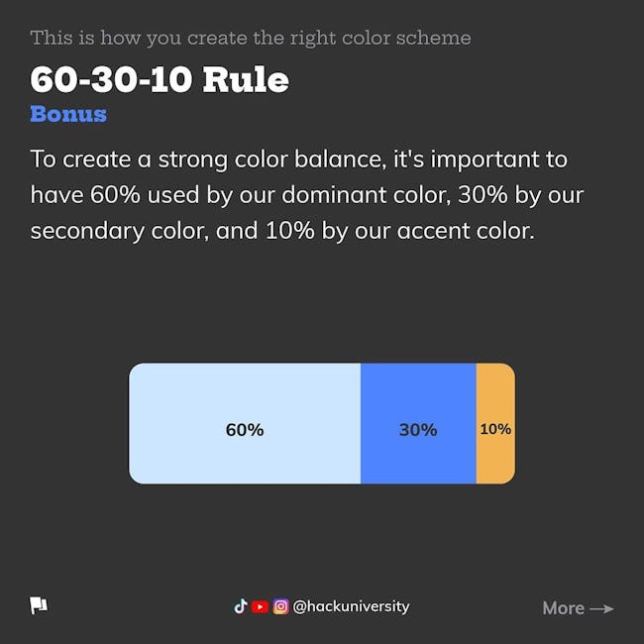Click the Instagram camera icon
This screenshot has width=644, height=644.
tap(281, 606)
